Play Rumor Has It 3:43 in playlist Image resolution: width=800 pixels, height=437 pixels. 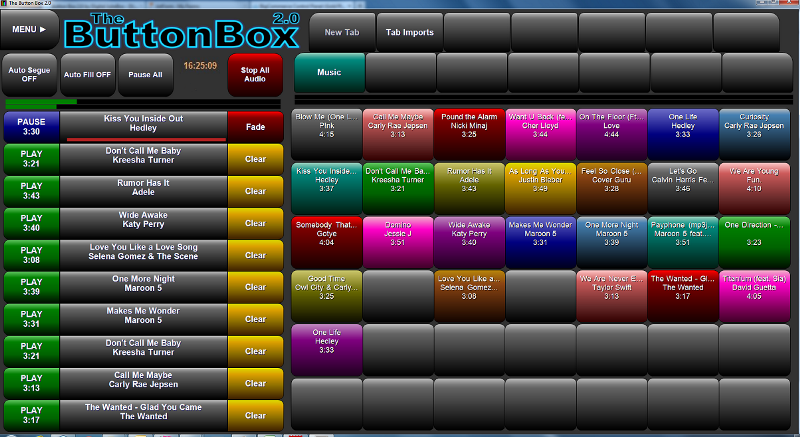[31, 191]
